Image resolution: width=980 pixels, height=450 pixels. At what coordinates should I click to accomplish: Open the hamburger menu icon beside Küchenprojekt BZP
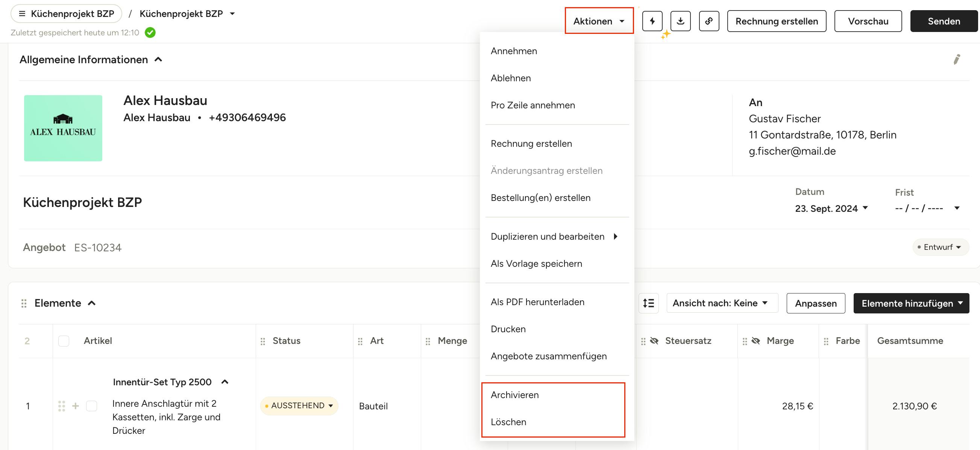[22, 14]
